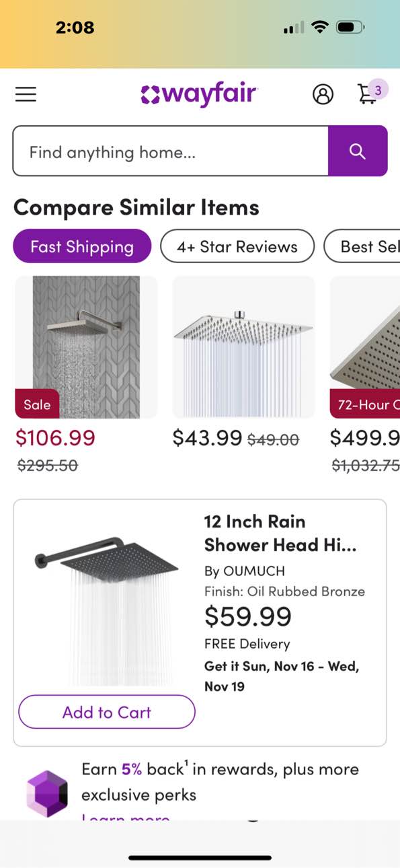Viewport: 400px width, 868px height.
Task: Tap the Wayfair logo
Action: click(x=198, y=94)
